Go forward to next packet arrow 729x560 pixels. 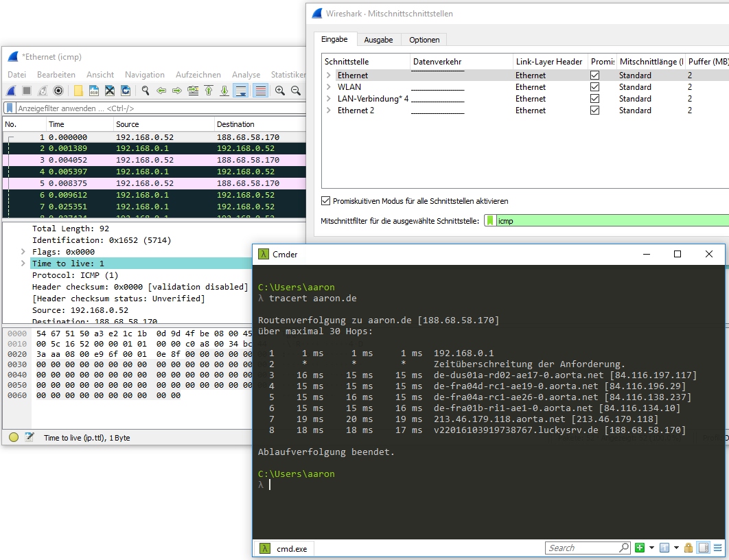(176, 91)
